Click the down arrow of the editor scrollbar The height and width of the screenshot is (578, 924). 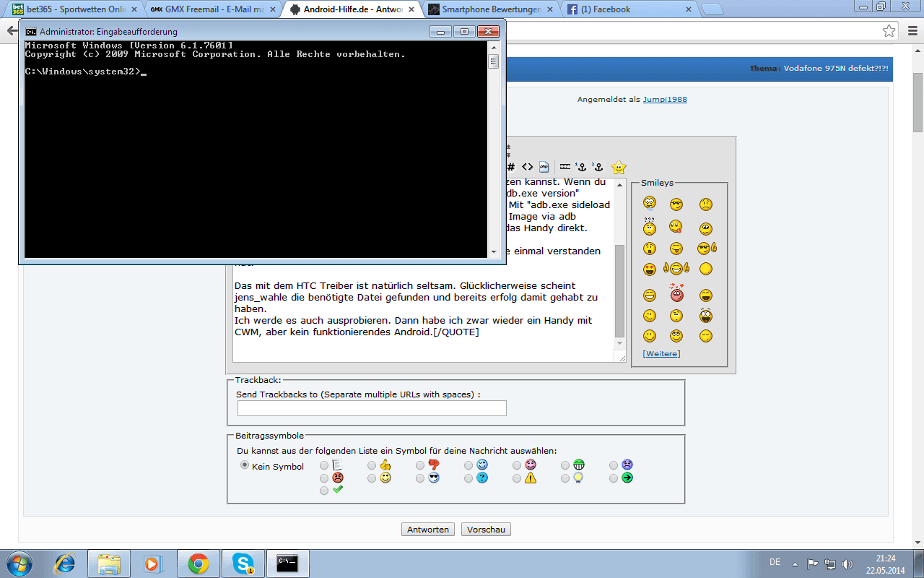619,344
